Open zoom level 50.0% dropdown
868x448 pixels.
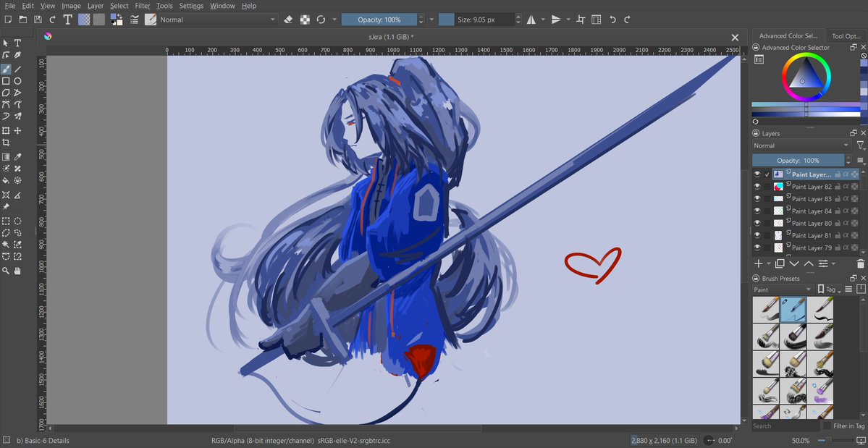click(801, 440)
